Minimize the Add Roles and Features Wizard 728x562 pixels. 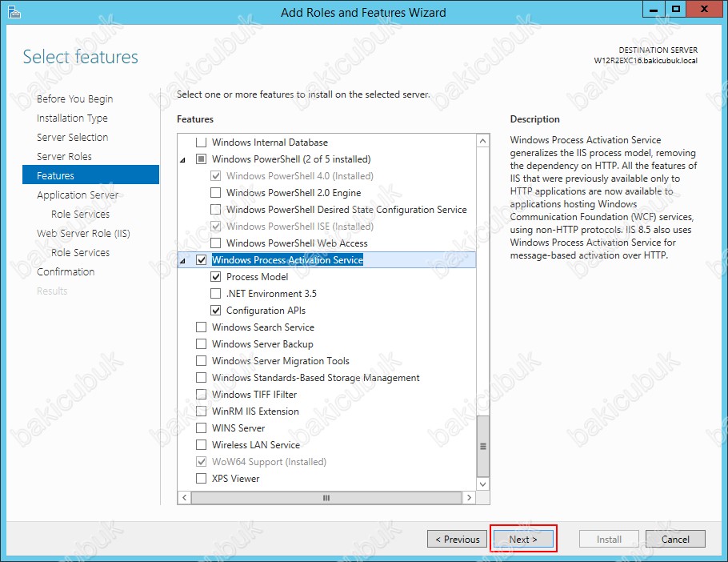pos(654,10)
